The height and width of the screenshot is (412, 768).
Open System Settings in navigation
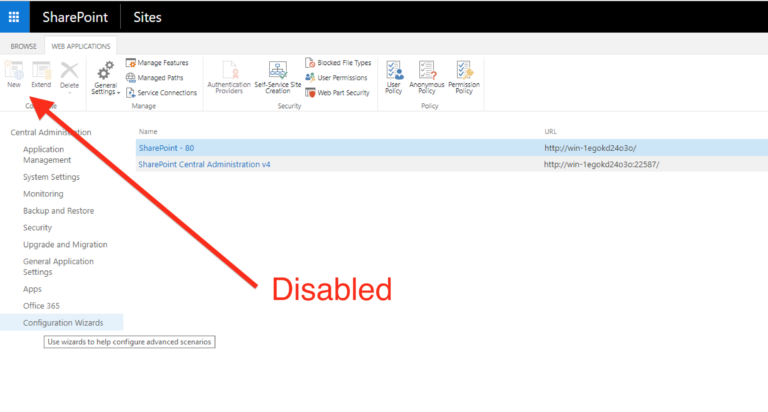click(x=51, y=177)
